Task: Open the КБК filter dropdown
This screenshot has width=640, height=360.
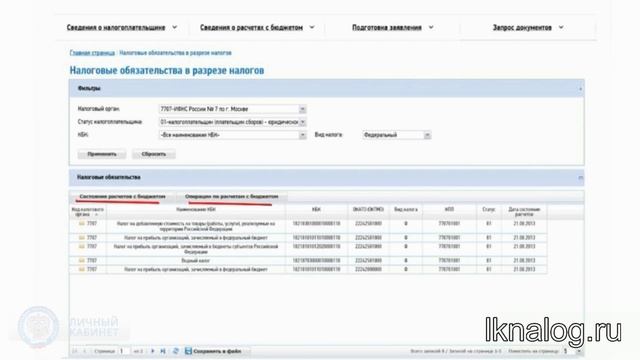Action: 302,135
